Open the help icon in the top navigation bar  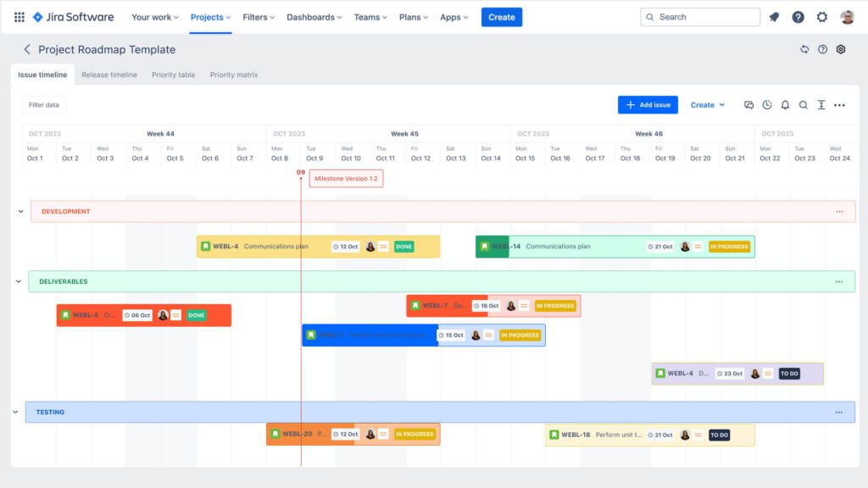[x=798, y=17]
